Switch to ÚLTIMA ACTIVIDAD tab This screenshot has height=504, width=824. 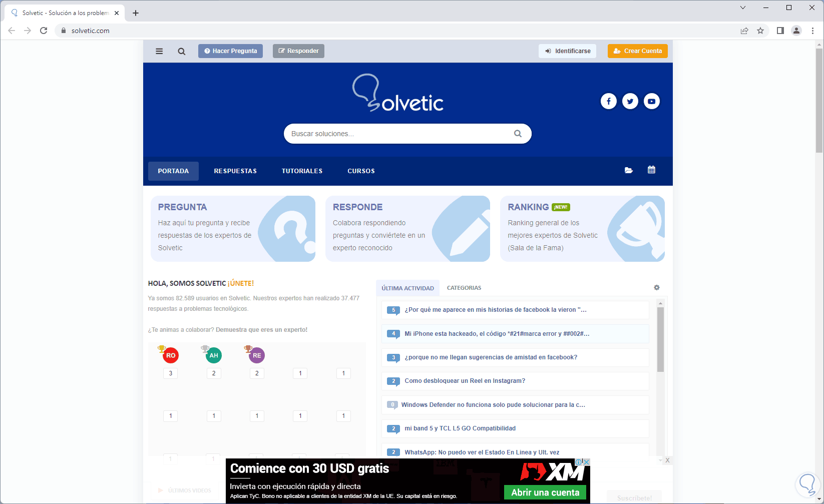click(x=407, y=288)
